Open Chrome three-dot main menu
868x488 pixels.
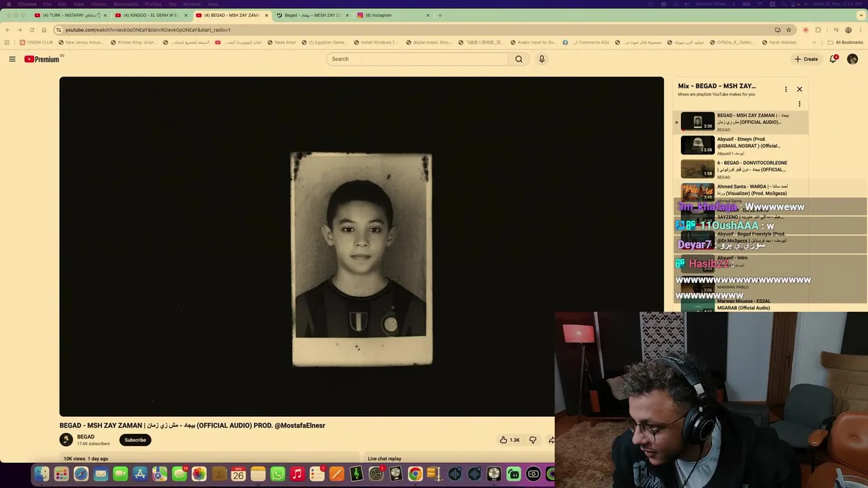click(861, 30)
